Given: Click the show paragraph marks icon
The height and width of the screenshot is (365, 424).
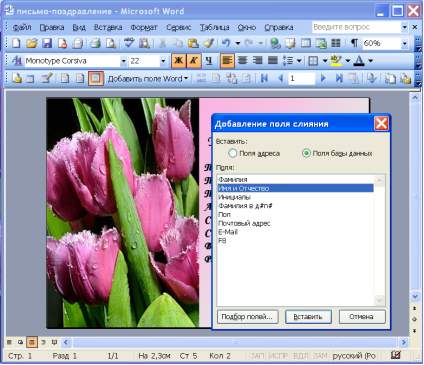Looking at the screenshot, I should pos(355,43).
